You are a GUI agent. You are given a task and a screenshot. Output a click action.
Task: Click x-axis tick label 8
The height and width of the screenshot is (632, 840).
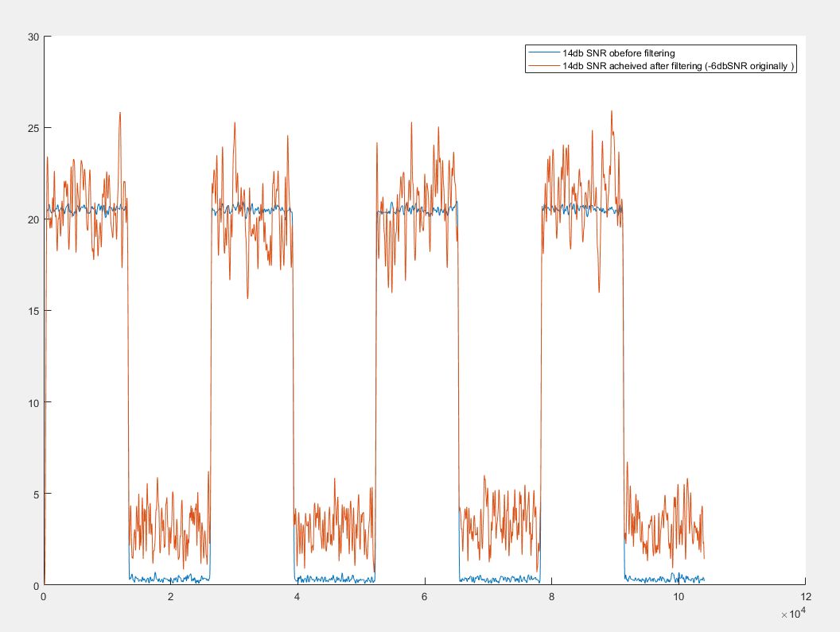click(x=551, y=597)
